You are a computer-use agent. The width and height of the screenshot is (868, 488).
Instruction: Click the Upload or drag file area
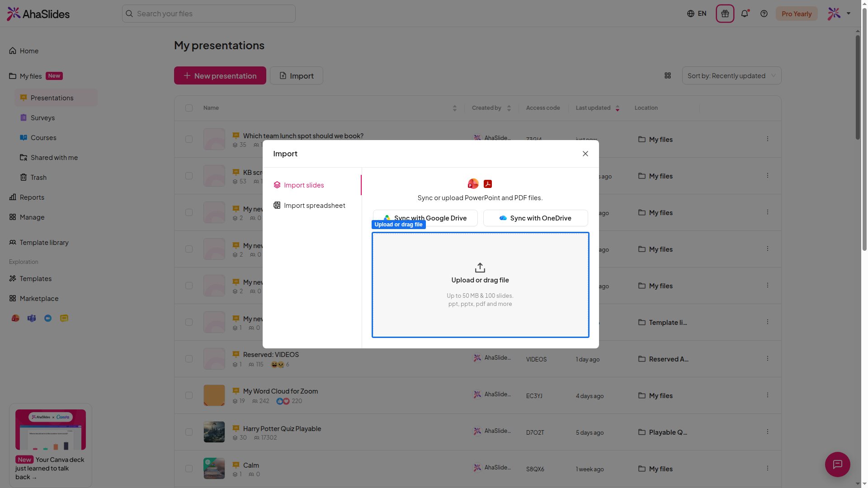click(x=480, y=285)
